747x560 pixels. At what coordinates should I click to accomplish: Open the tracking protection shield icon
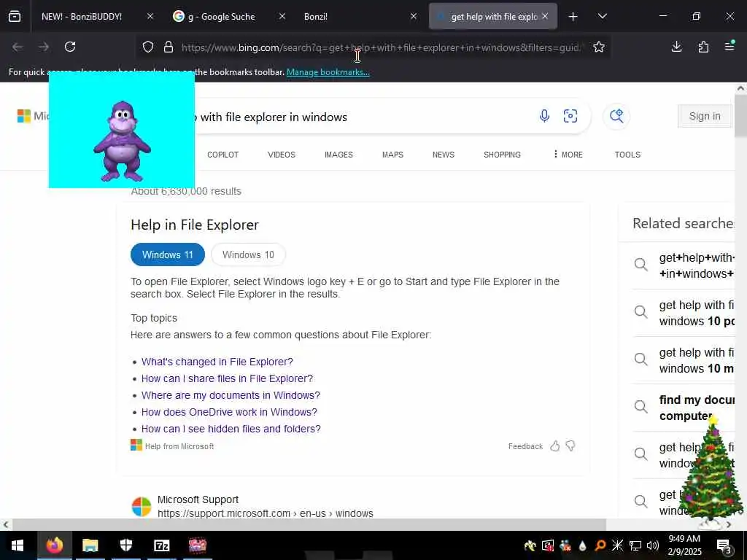pyautogui.click(x=148, y=47)
